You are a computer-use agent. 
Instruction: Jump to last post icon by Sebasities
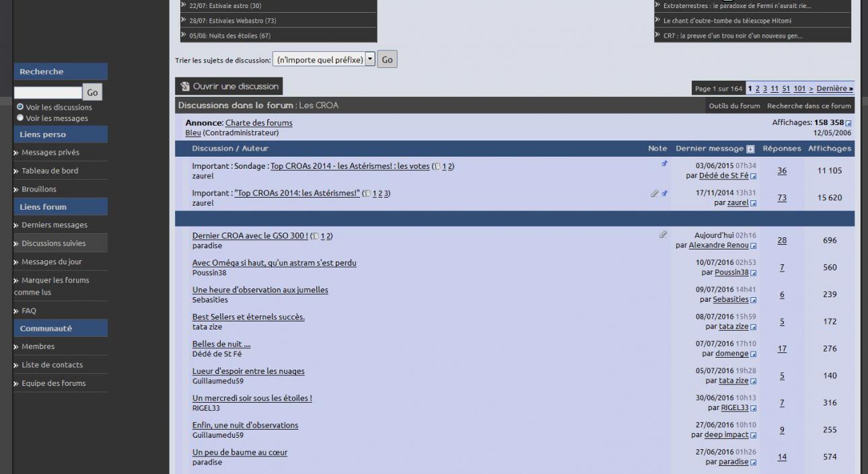[x=754, y=300]
